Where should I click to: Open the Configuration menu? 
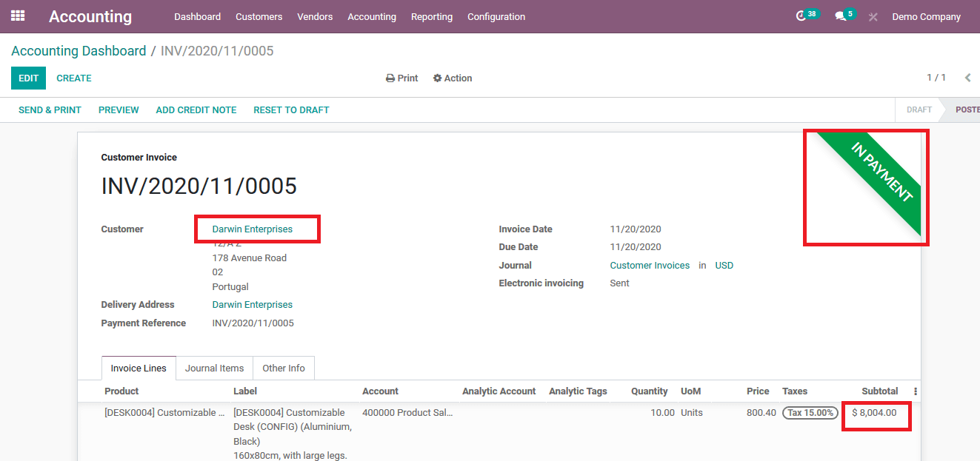point(496,16)
